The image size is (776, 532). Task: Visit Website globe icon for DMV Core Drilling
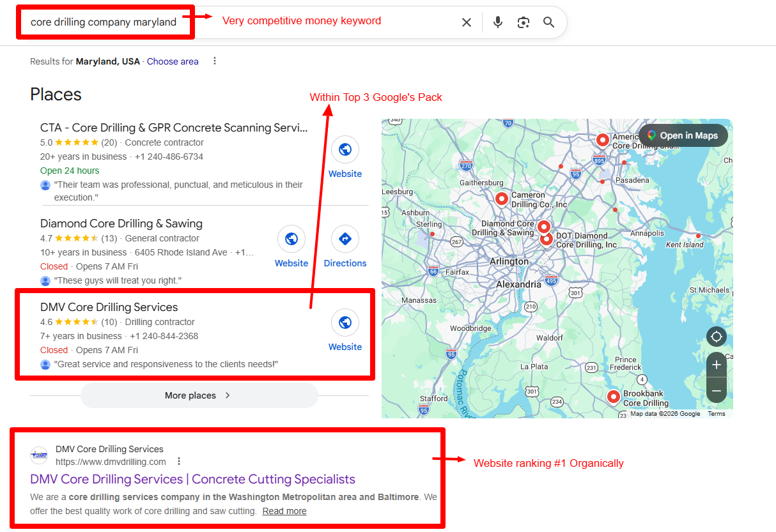click(x=345, y=323)
